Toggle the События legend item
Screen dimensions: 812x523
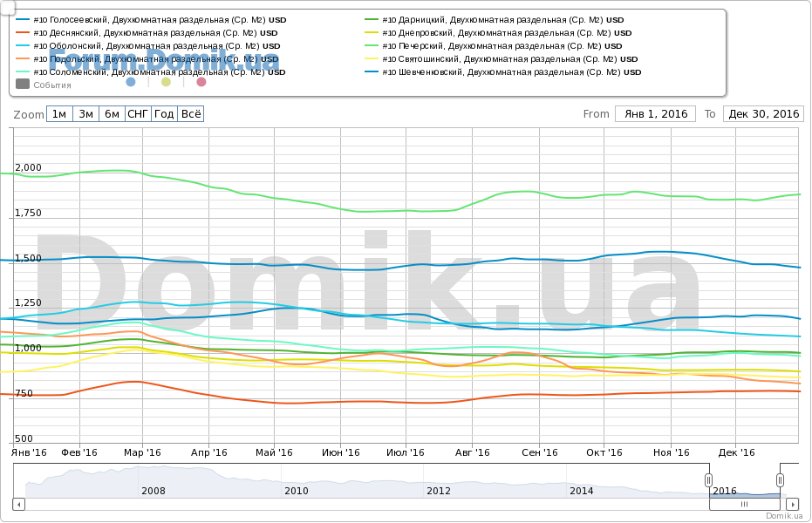click(44, 85)
